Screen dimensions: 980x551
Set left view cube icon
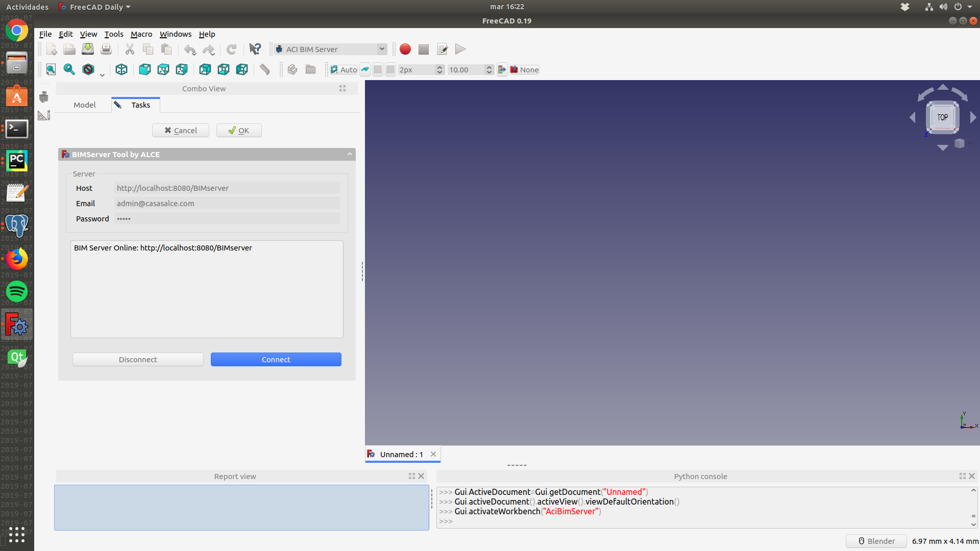(242, 69)
